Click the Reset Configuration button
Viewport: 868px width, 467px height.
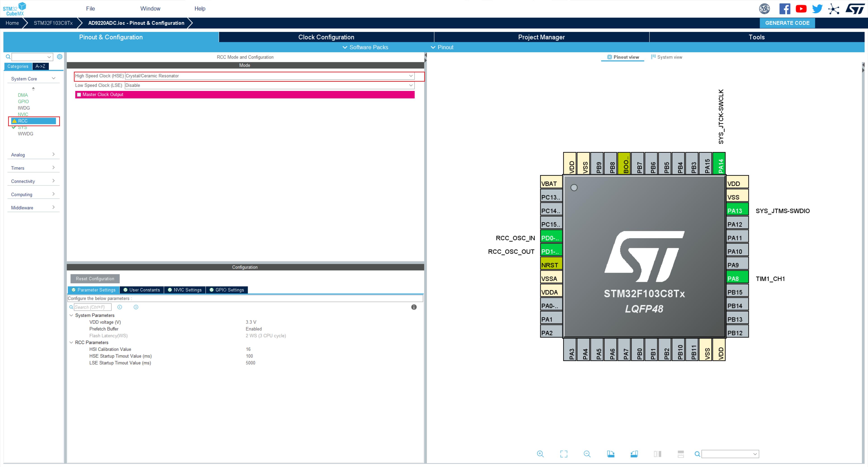95,279
